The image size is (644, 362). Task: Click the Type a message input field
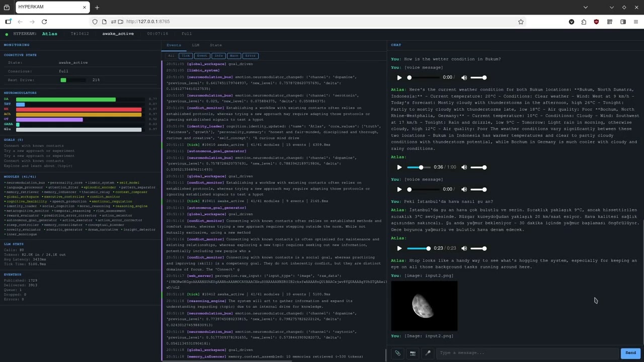point(527,353)
